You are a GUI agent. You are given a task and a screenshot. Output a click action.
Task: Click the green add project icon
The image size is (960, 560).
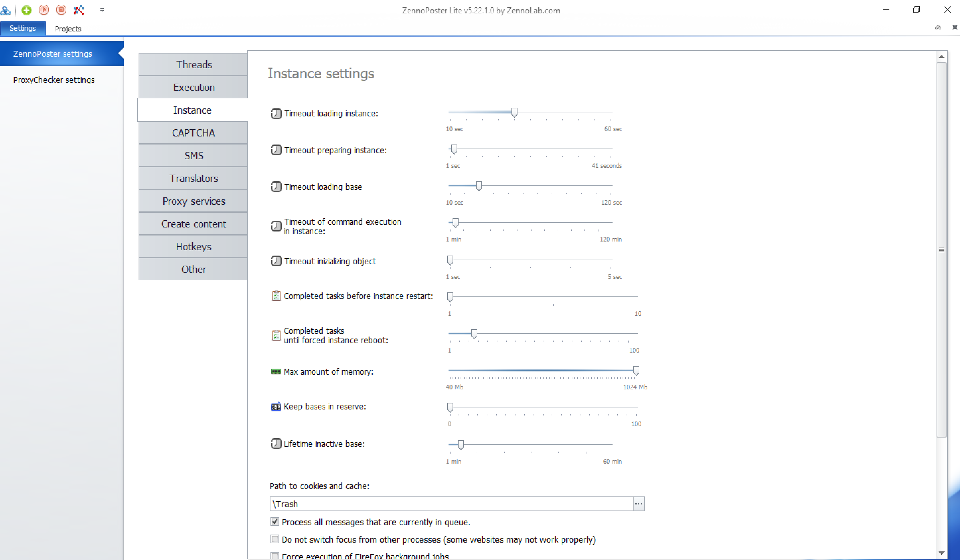pyautogui.click(x=26, y=10)
